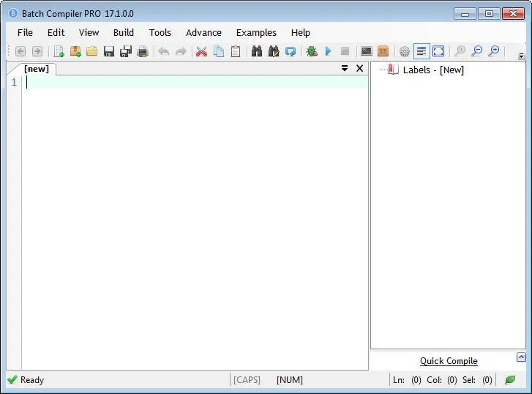The image size is (532, 394).
Task: Open Find with the binoculars icon
Action: point(257,51)
